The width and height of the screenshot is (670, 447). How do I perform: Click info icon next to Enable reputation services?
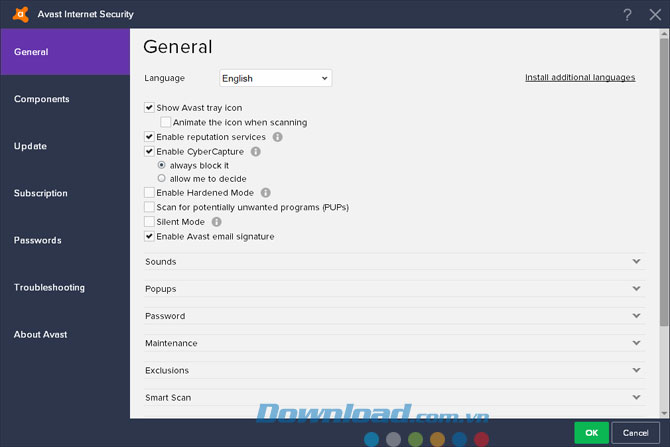[x=278, y=137]
